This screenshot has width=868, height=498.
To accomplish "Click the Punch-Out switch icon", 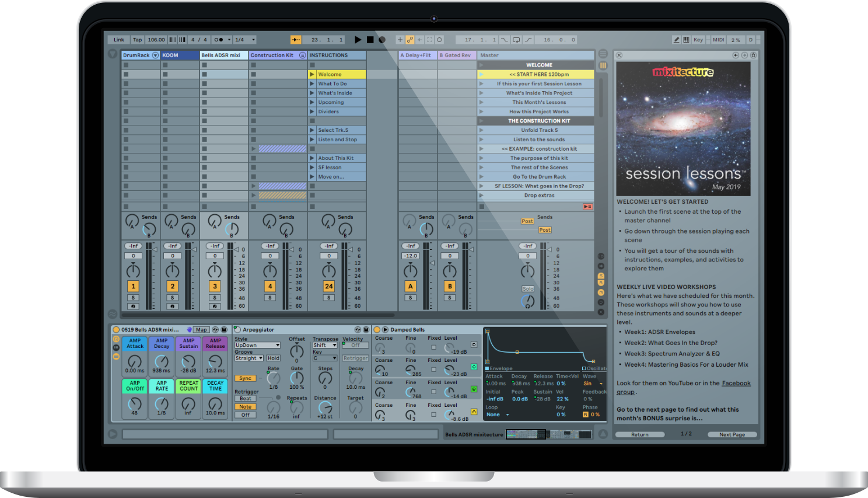I will point(528,40).
